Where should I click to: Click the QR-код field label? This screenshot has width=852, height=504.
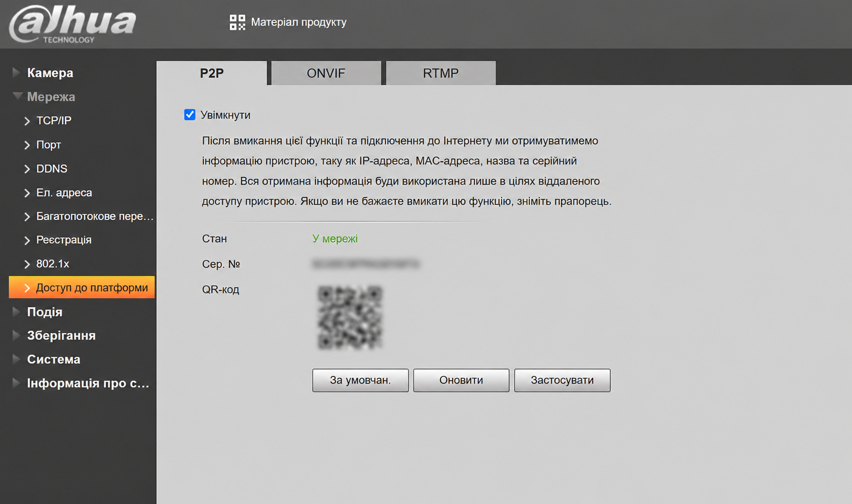click(221, 289)
